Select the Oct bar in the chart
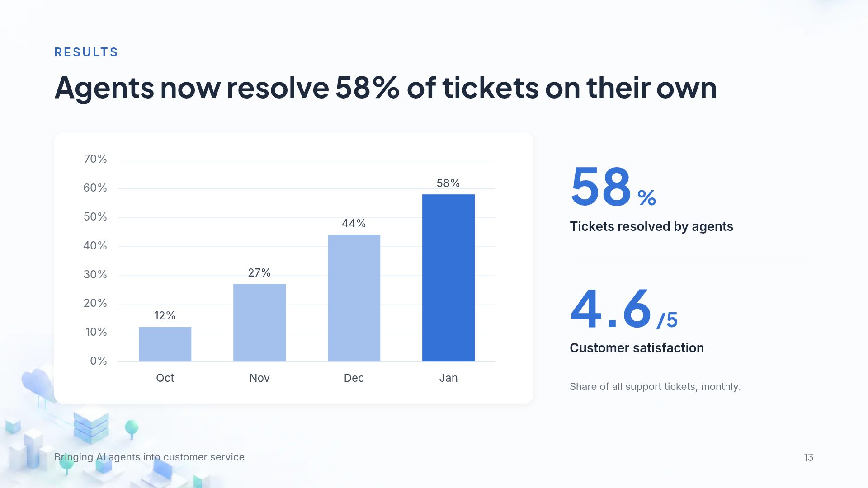The height and width of the screenshot is (488, 868). tap(165, 344)
